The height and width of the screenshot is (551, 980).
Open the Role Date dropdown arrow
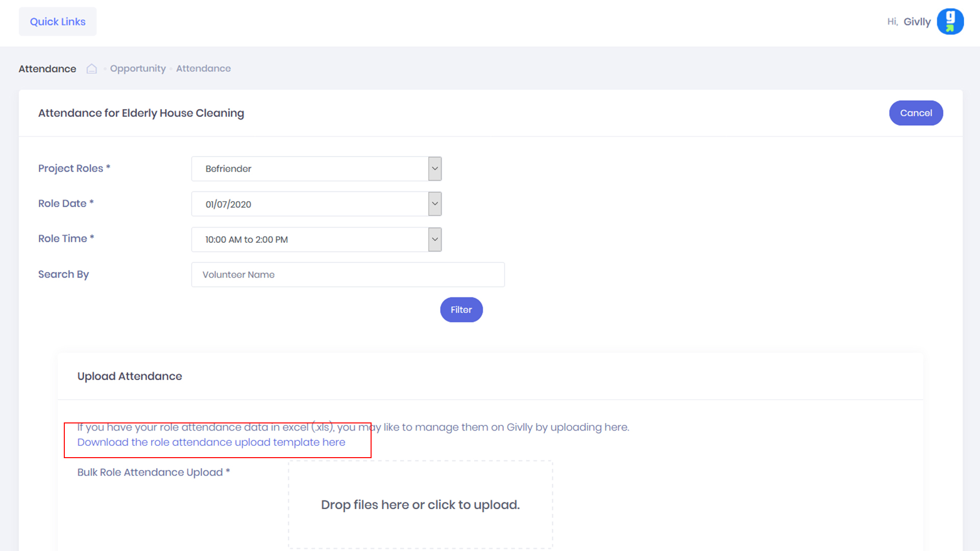(x=435, y=204)
